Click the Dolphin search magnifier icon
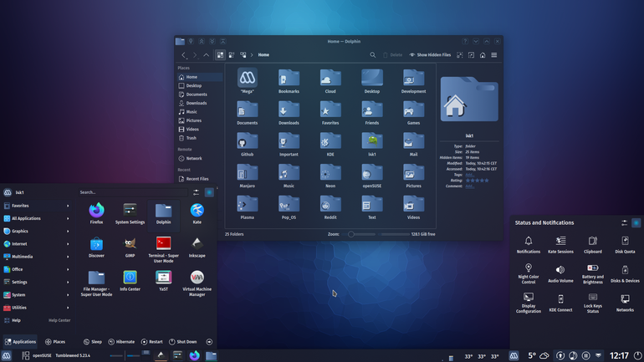The height and width of the screenshot is (362, 644). coord(372,55)
